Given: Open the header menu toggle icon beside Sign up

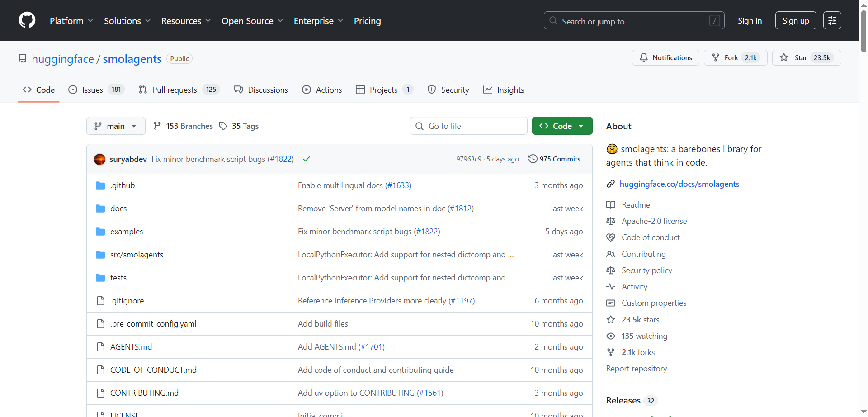Looking at the screenshot, I should (832, 20).
